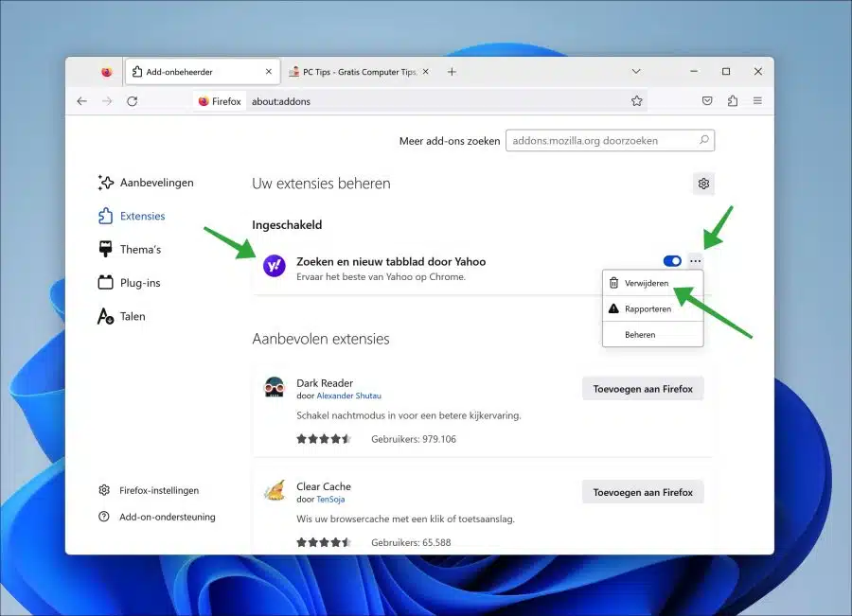Close the PC Tips tab
The image size is (852, 616).
coord(425,72)
